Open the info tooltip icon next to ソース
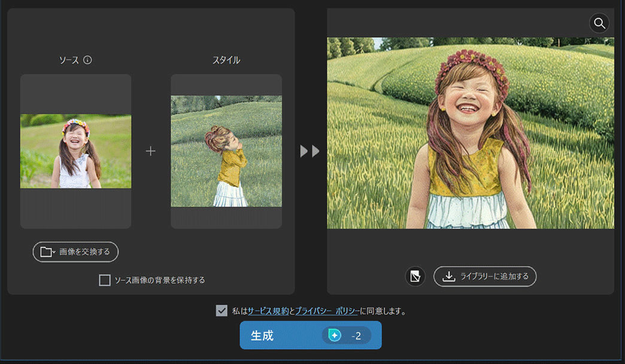This screenshot has height=364, width=625. (x=87, y=60)
